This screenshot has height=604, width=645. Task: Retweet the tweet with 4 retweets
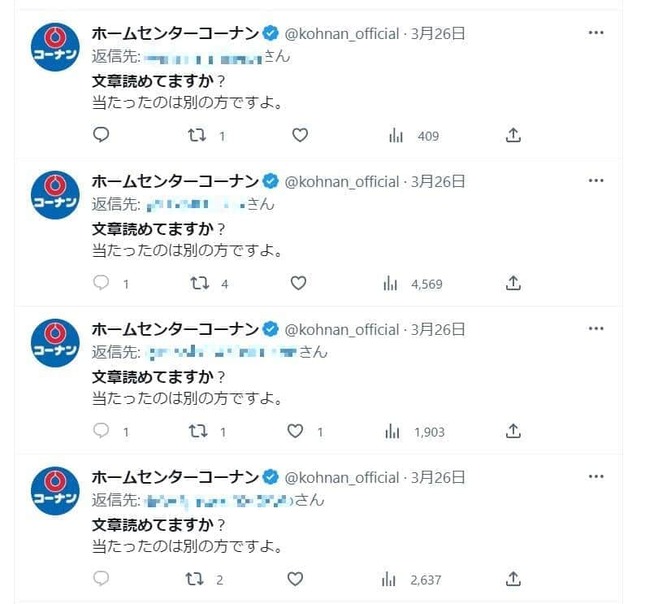click(x=198, y=284)
